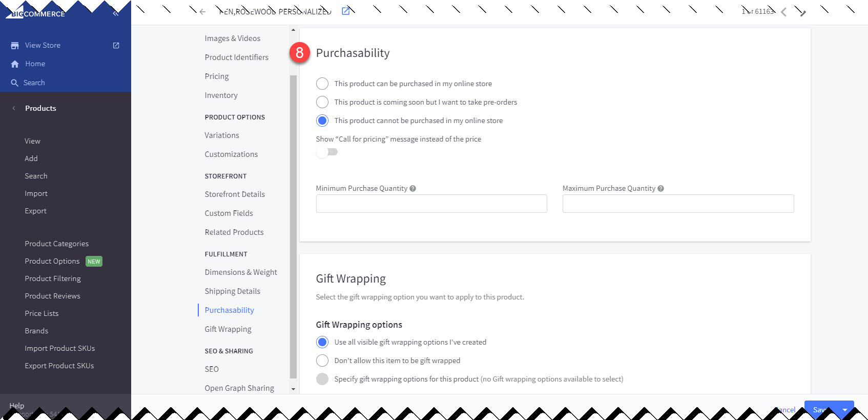Jump to Inventory section

tap(221, 95)
